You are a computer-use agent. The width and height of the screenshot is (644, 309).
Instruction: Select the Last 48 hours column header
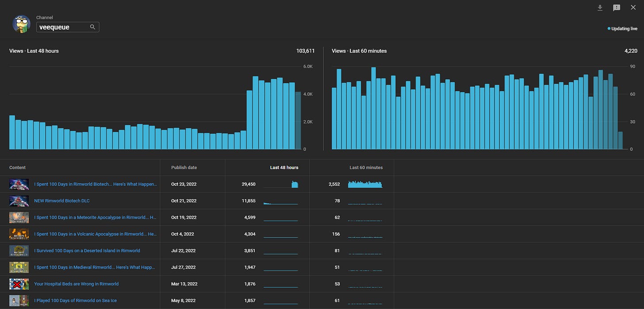pyautogui.click(x=284, y=167)
